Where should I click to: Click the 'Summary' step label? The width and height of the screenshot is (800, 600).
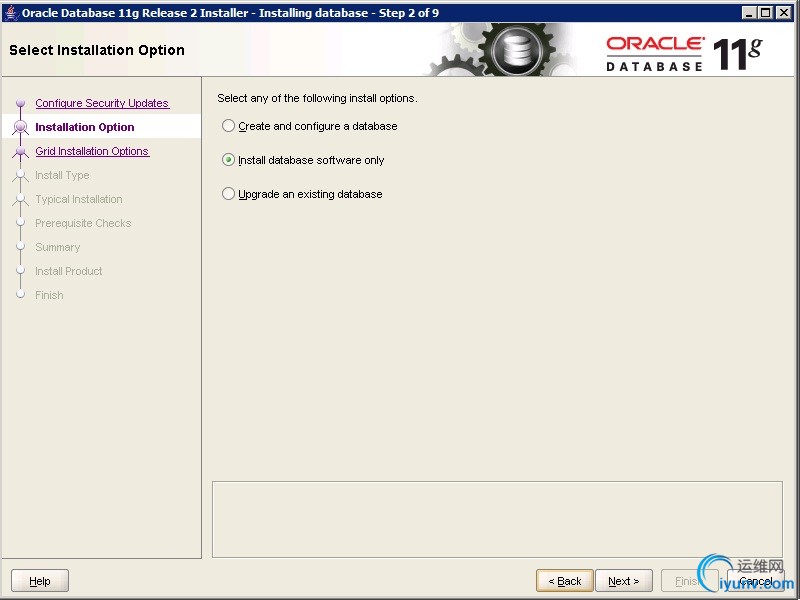tap(58, 247)
